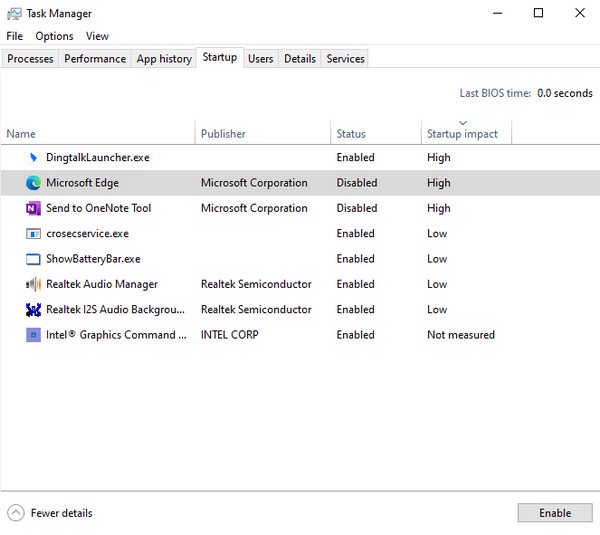Click the Task Manager title bar icon
This screenshot has width=600, height=535.
click(x=14, y=14)
